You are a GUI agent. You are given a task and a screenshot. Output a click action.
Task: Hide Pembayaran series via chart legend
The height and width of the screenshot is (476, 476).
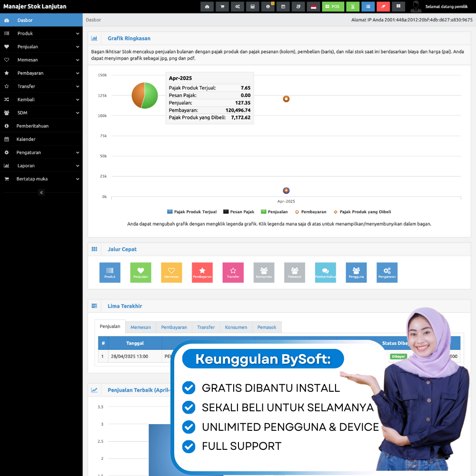311,212
